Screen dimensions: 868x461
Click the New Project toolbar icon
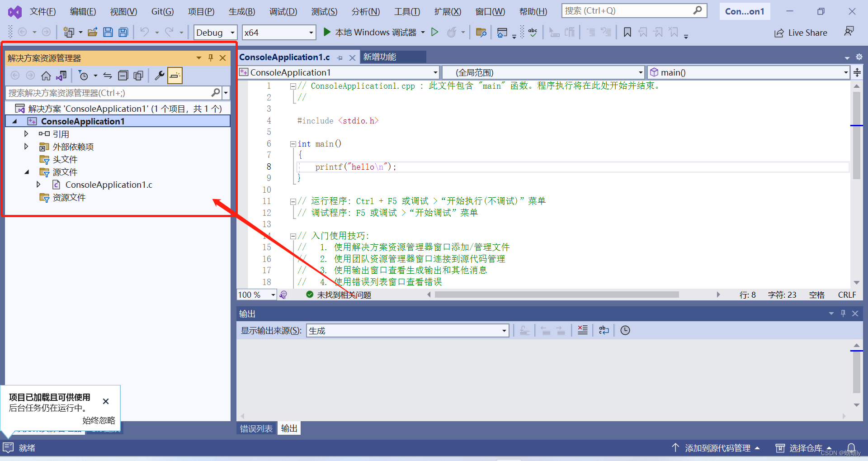click(69, 32)
